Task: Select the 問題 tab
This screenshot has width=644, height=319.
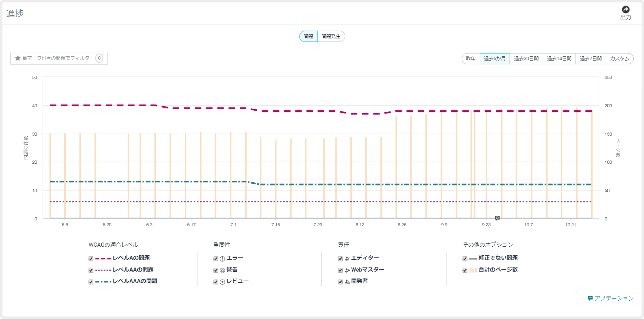Action: (308, 36)
